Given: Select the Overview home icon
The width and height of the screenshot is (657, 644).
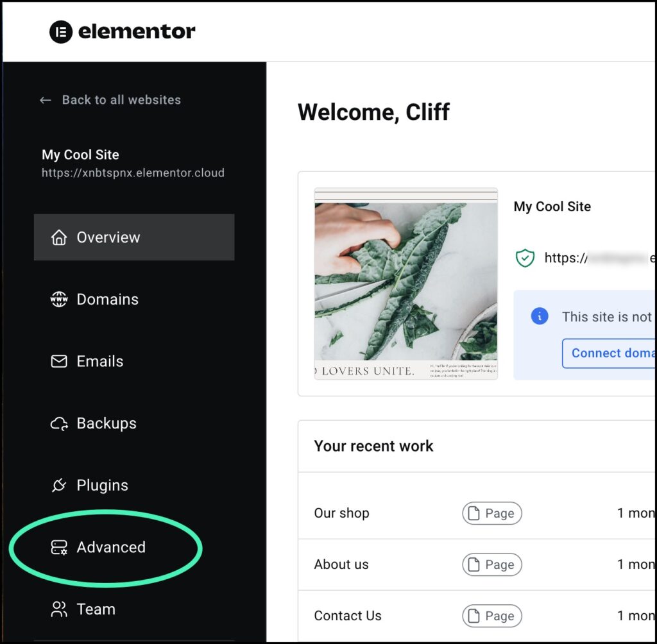Looking at the screenshot, I should [58, 237].
